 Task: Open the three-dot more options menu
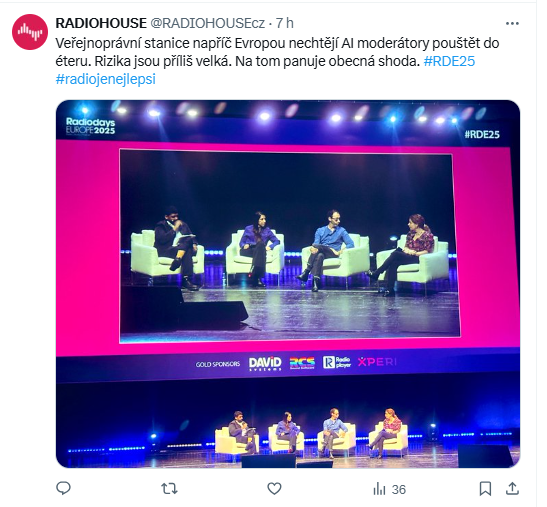[x=512, y=23]
